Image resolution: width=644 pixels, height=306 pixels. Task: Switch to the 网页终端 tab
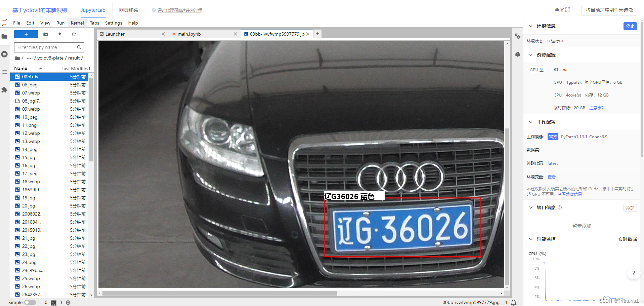coord(128,10)
